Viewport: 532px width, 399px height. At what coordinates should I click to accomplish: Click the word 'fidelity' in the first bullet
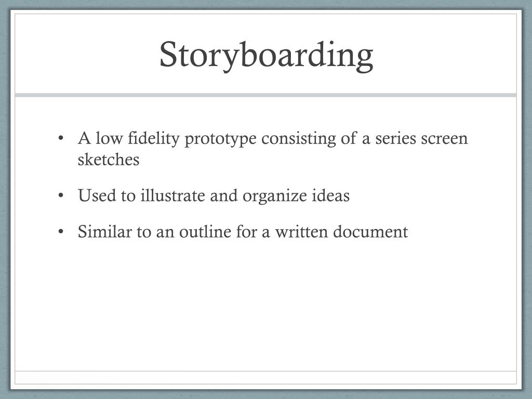click(x=154, y=139)
